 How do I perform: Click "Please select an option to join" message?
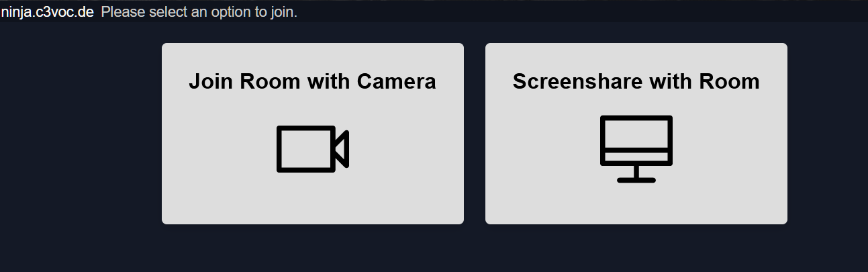[x=199, y=12]
